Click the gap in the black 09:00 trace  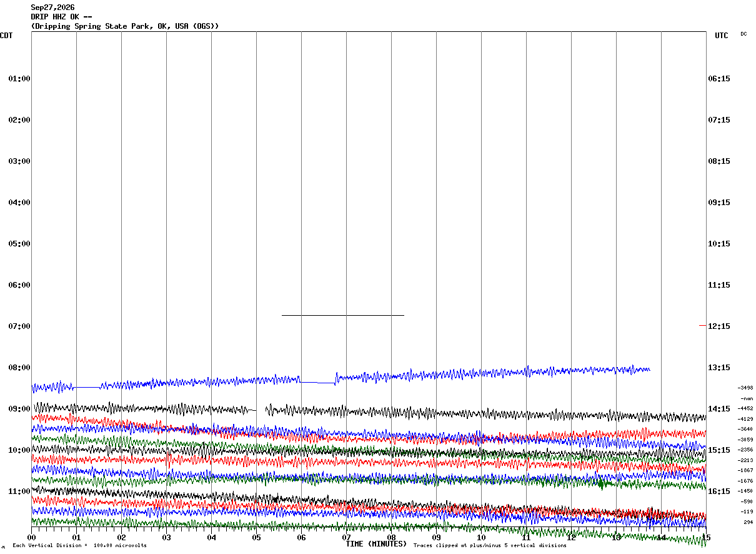point(261,410)
